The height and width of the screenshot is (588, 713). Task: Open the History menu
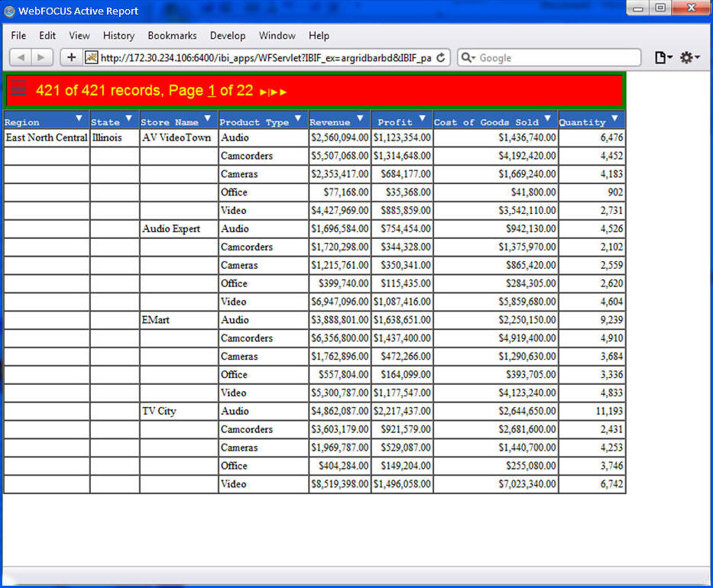[118, 35]
